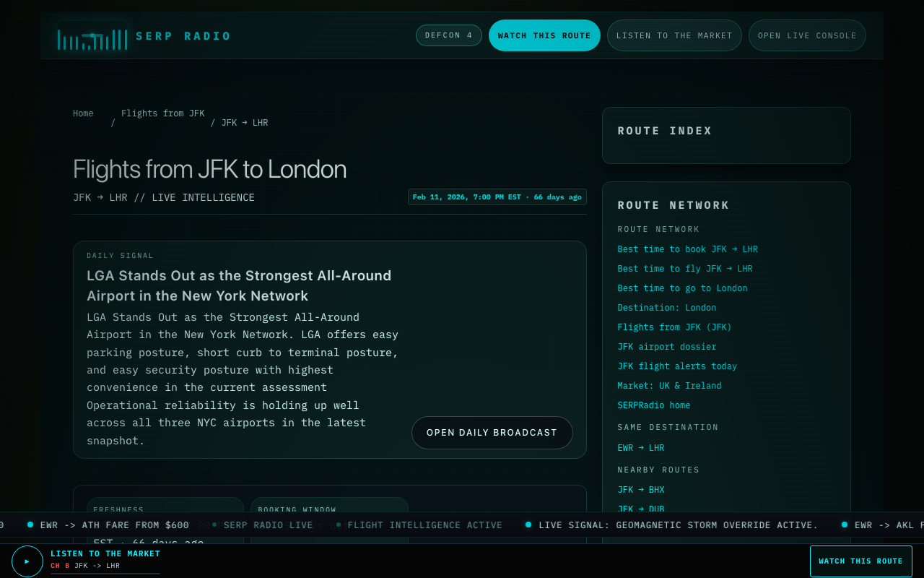Click Watch This Route in bottom bar
924x578 pixels.
click(x=860, y=561)
